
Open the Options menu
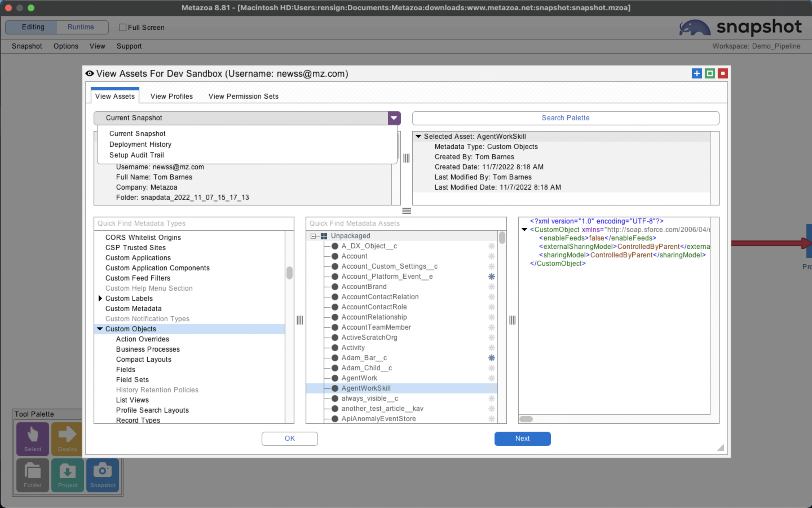click(66, 46)
